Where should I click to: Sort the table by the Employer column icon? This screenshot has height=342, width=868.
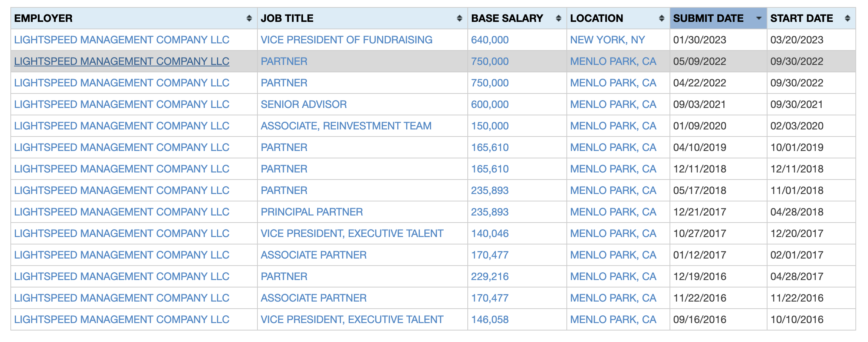click(x=249, y=18)
